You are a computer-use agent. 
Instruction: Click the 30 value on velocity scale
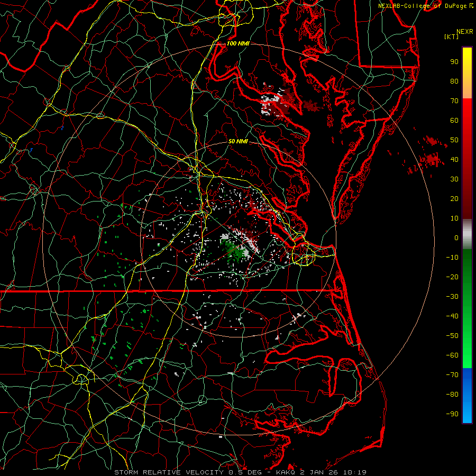pos(454,179)
